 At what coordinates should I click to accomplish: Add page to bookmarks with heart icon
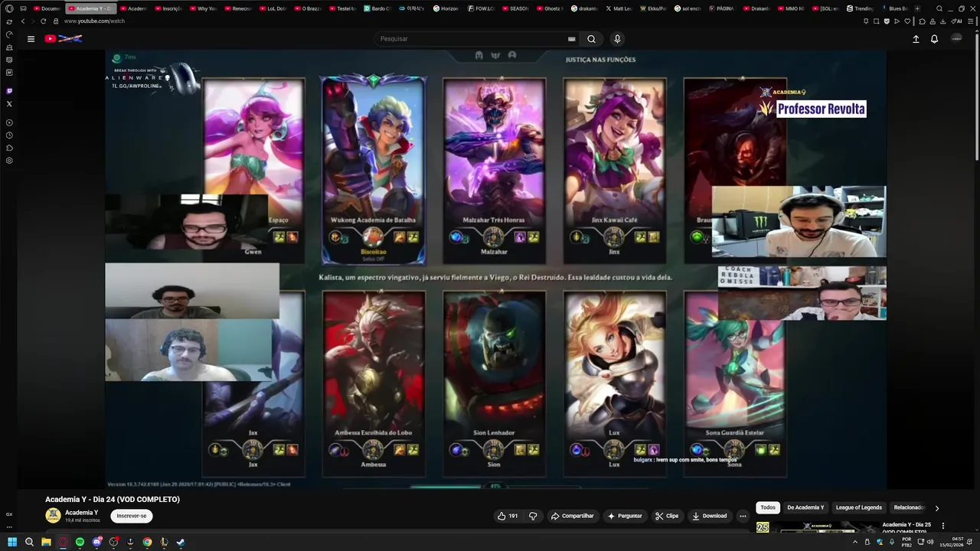[x=907, y=21]
